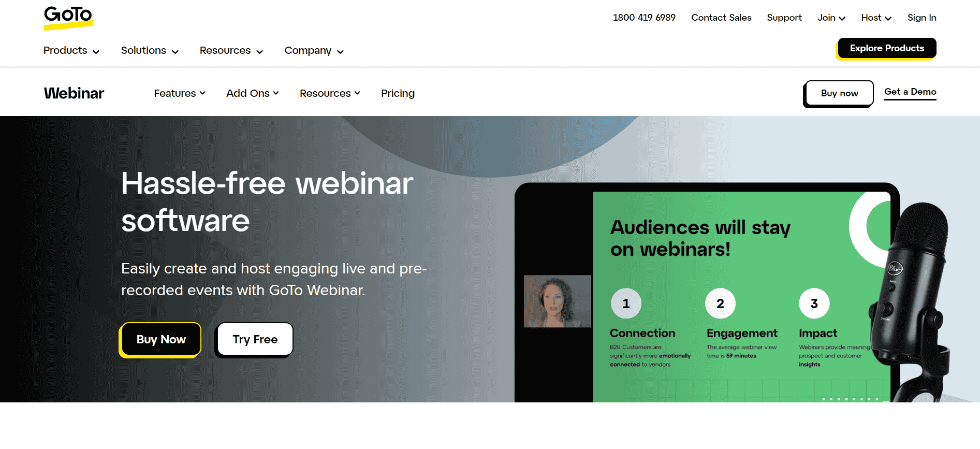Go to Contact Sales
Viewport: 980px width, 449px height.
(x=721, y=18)
